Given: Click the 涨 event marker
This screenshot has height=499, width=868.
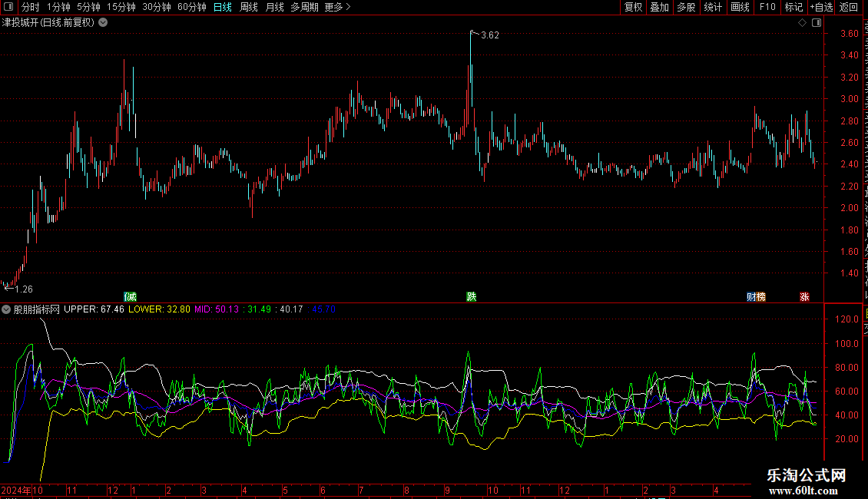Looking at the screenshot, I should pos(804,296).
